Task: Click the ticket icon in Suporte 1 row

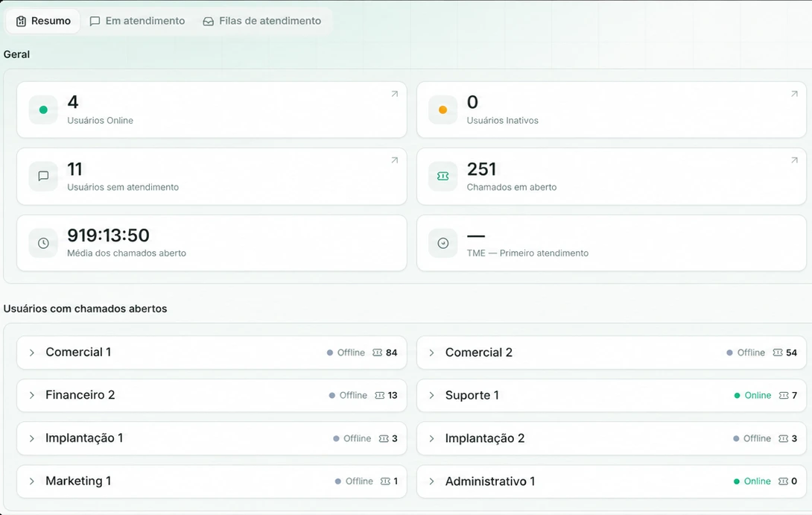Action: [784, 395]
